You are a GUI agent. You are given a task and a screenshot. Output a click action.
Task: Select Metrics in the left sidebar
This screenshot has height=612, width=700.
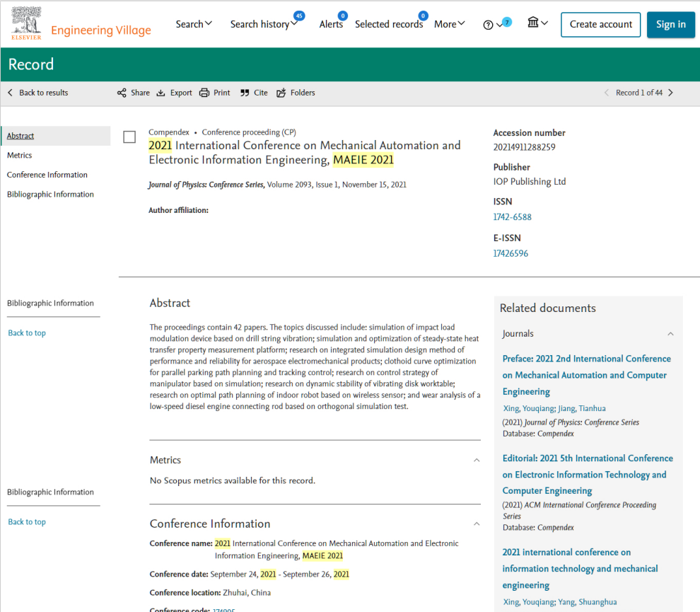pos(20,156)
